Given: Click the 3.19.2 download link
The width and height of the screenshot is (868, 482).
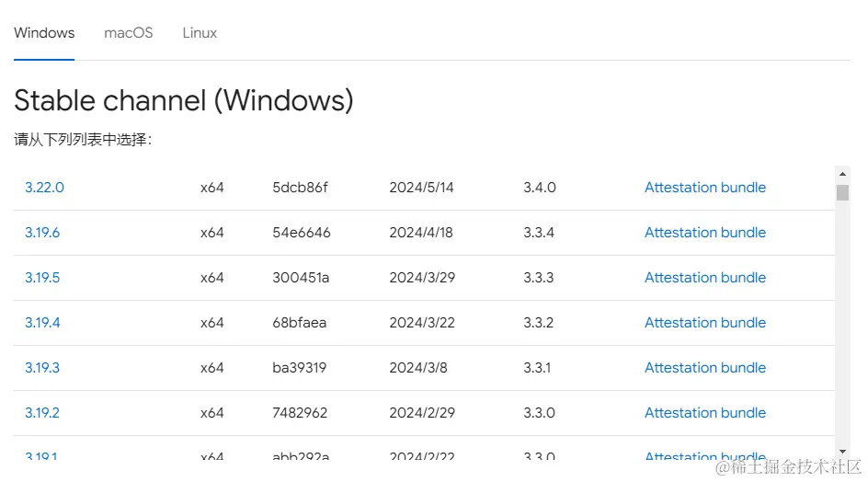Looking at the screenshot, I should [x=42, y=413].
